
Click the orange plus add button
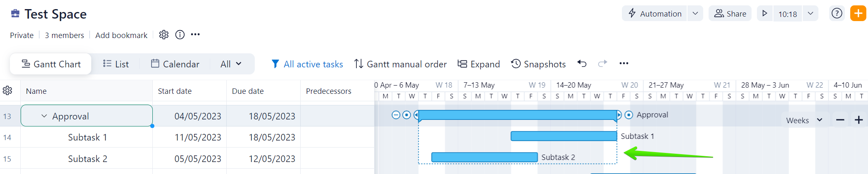pyautogui.click(x=858, y=14)
